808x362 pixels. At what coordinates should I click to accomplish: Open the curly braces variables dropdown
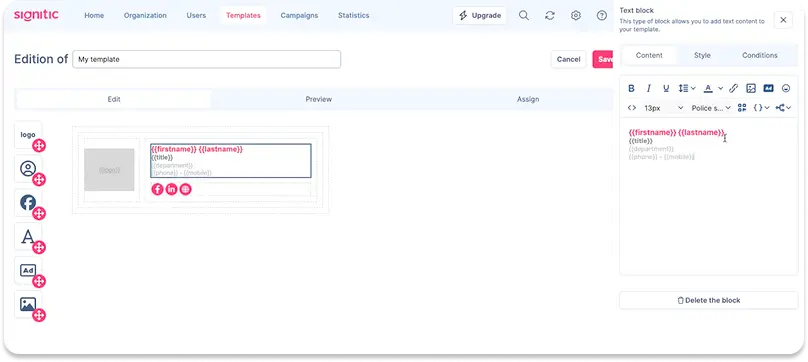[761, 108]
